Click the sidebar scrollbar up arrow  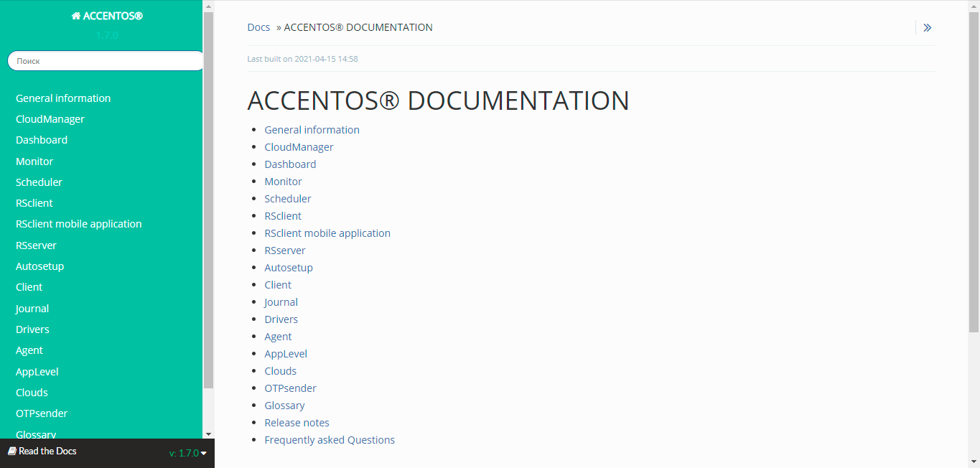pos(208,6)
